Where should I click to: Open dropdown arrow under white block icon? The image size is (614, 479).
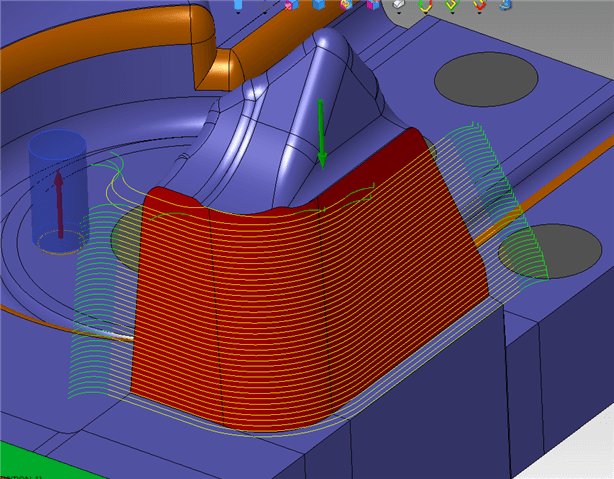[x=399, y=13]
